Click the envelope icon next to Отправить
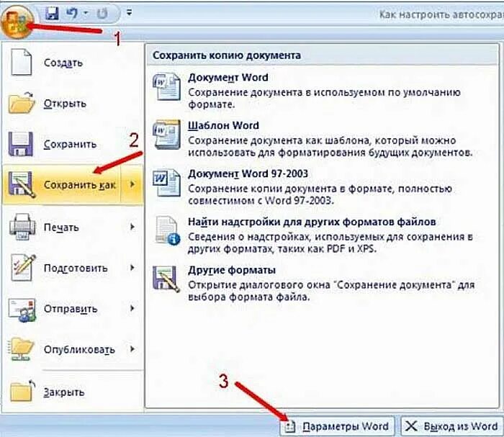Viewport: 504px width, 437px height. (22, 310)
